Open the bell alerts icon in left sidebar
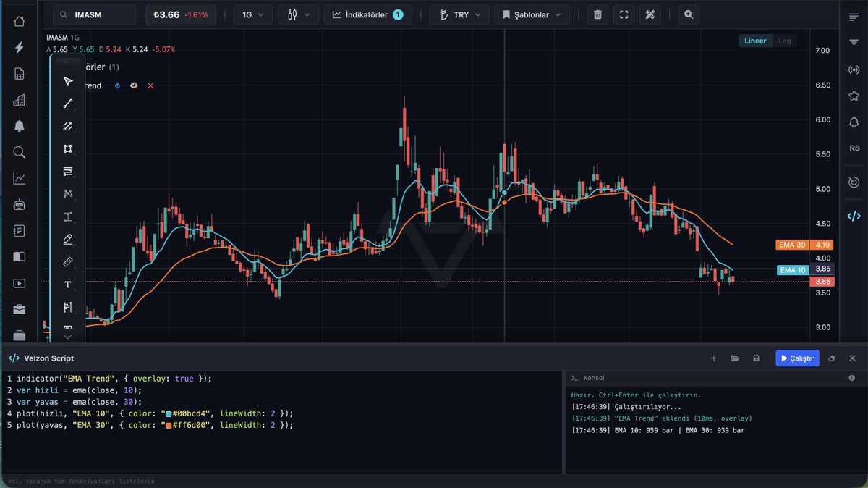Viewport: 868px width, 488px height. click(x=19, y=126)
